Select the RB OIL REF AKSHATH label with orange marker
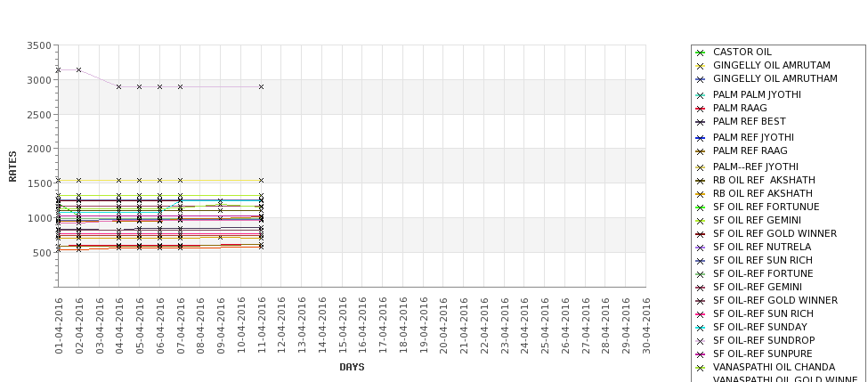 [763, 193]
